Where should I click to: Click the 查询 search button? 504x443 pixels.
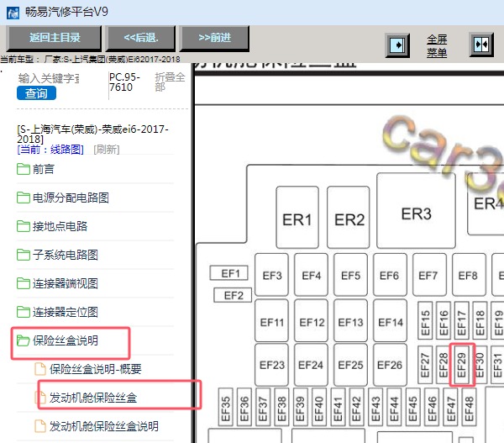[36, 93]
